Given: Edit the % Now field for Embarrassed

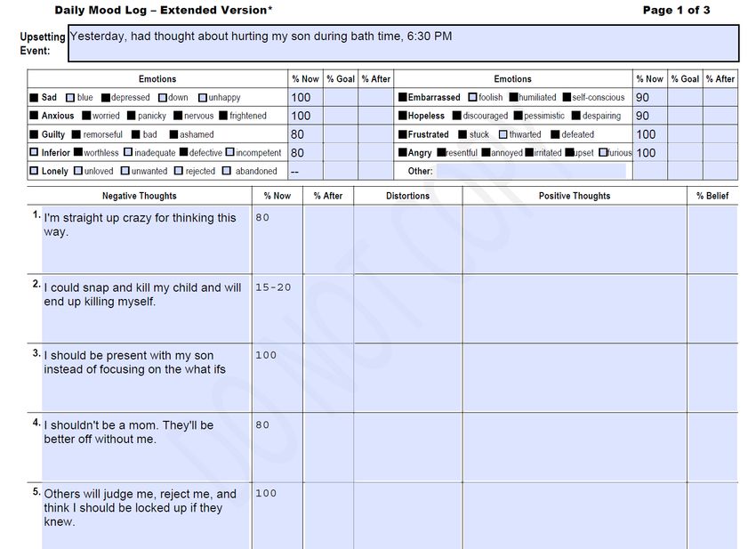Looking at the screenshot, I should 650,98.
